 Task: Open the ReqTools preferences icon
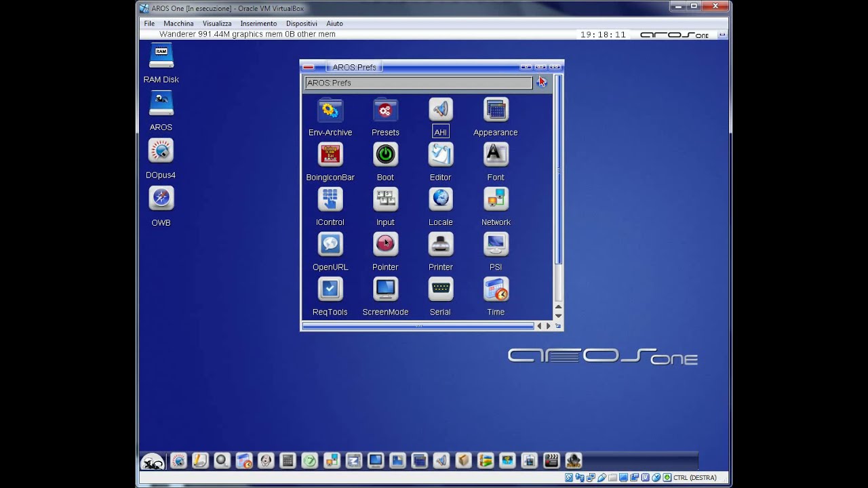330,289
